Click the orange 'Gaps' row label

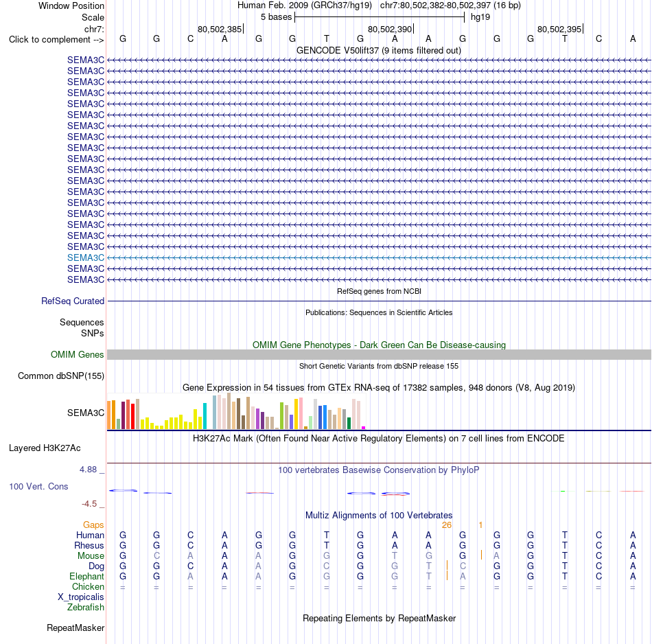coord(93,525)
